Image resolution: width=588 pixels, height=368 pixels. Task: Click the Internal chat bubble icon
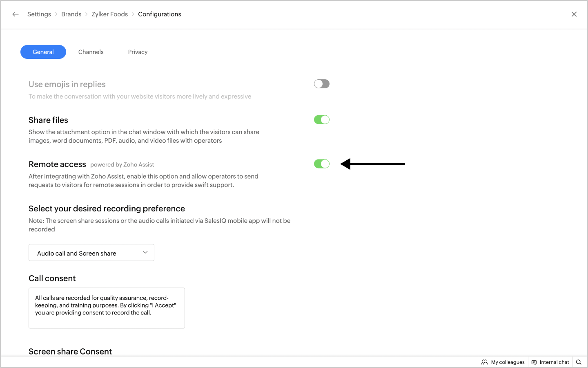point(534,362)
